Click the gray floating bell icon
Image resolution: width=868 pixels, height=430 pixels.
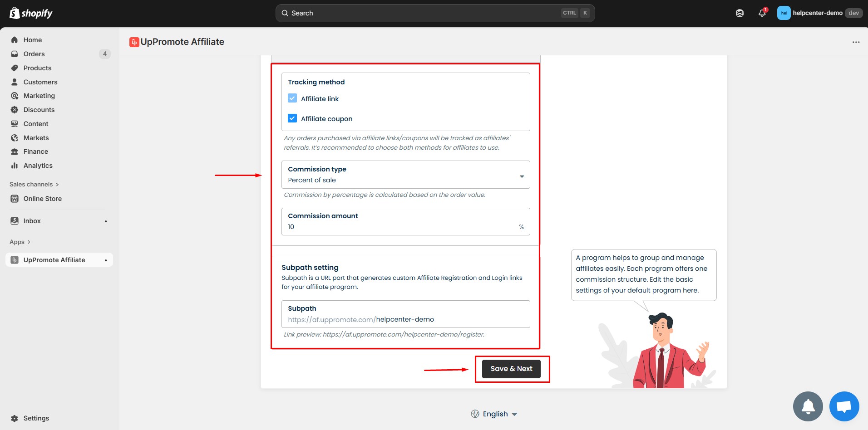pyautogui.click(x=808, y=406)
